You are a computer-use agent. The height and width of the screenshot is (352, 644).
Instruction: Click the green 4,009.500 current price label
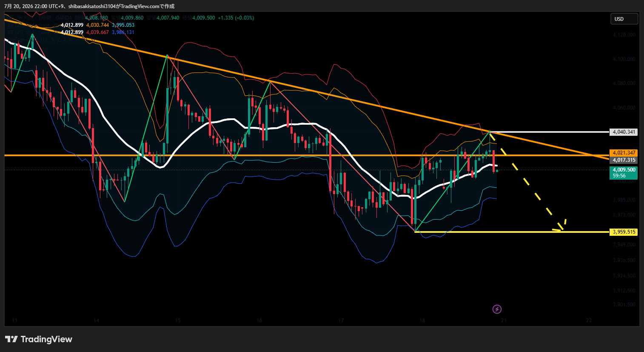[624, 170]
